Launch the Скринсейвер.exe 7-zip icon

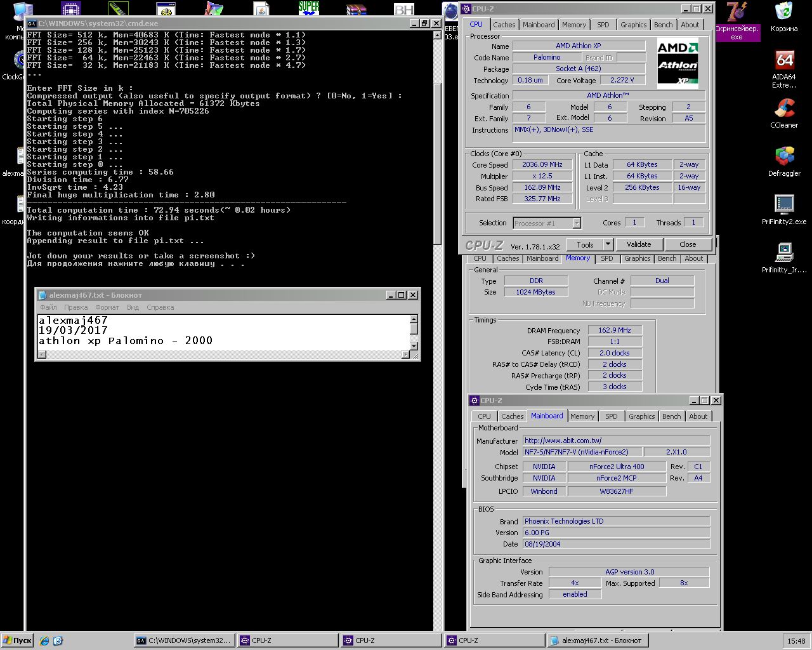point(737,20)
